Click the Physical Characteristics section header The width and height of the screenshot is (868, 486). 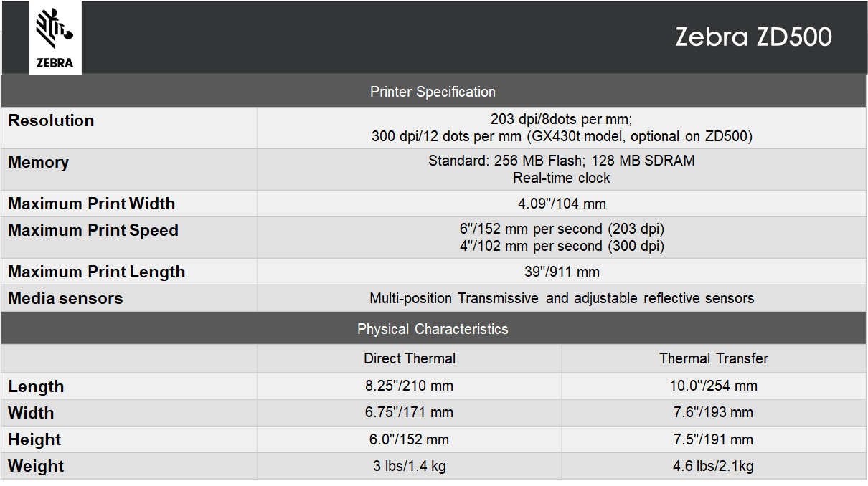tap(433, 329)
